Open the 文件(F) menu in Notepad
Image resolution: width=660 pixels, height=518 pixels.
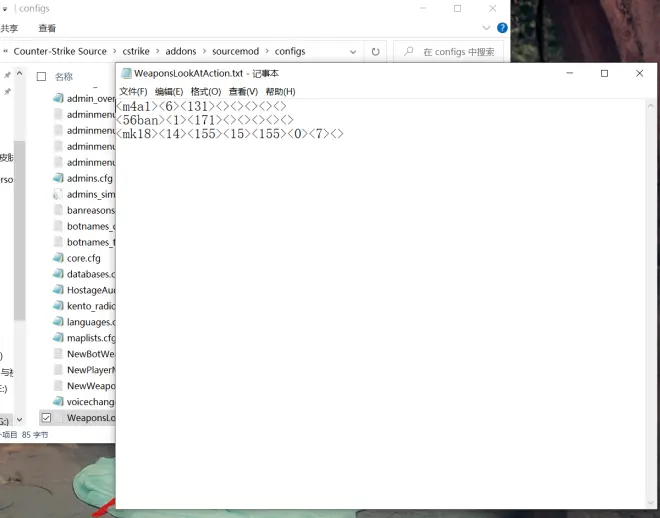pyautogui.click(x=133, y=91)
